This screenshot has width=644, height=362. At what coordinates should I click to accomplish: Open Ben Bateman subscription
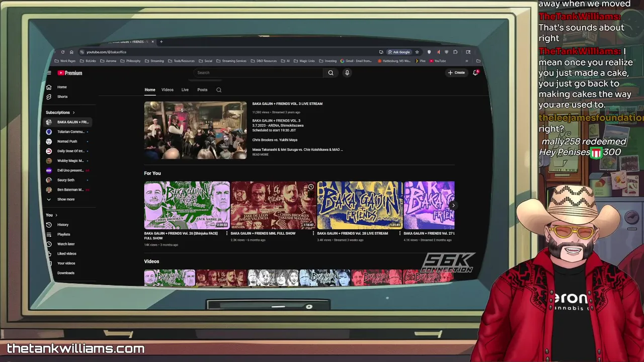(x=68, y=190)
